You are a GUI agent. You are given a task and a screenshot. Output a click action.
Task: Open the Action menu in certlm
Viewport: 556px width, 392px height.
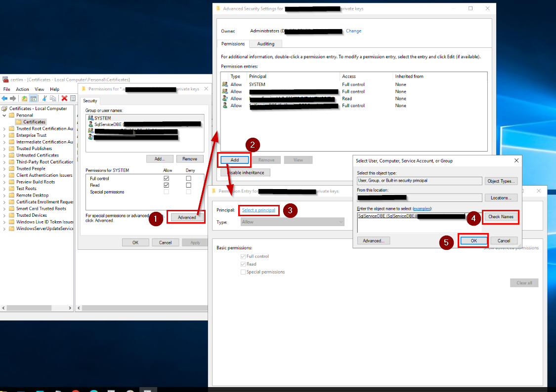(x=22, y=89)
